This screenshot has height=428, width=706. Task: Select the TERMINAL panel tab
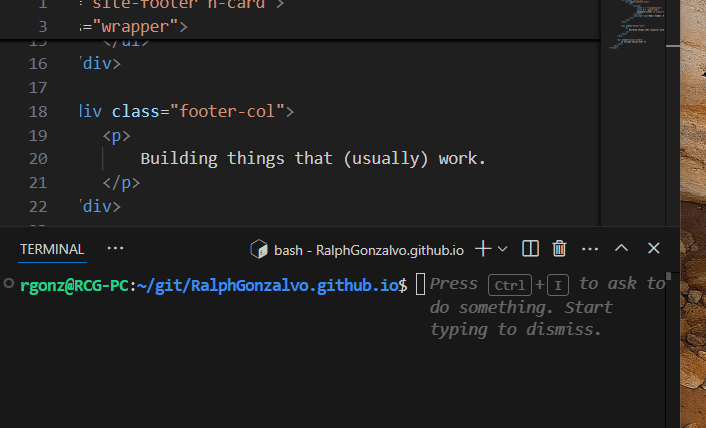[52, 249]
